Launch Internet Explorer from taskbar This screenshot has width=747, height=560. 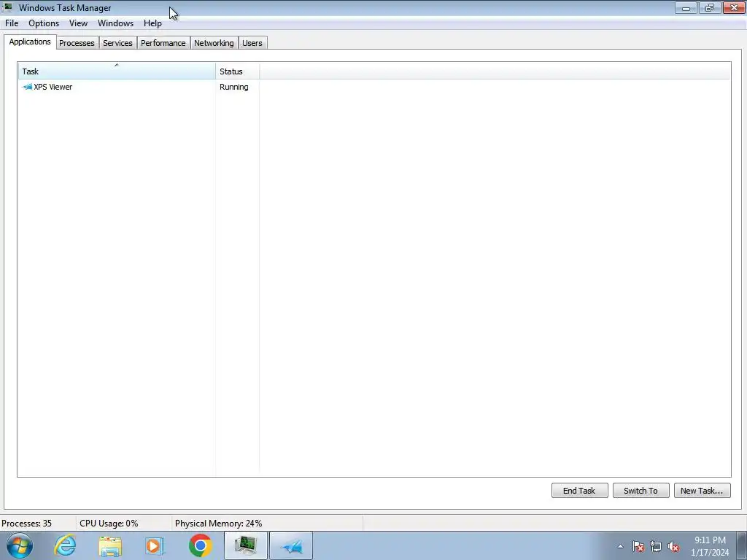click(65, 545)
